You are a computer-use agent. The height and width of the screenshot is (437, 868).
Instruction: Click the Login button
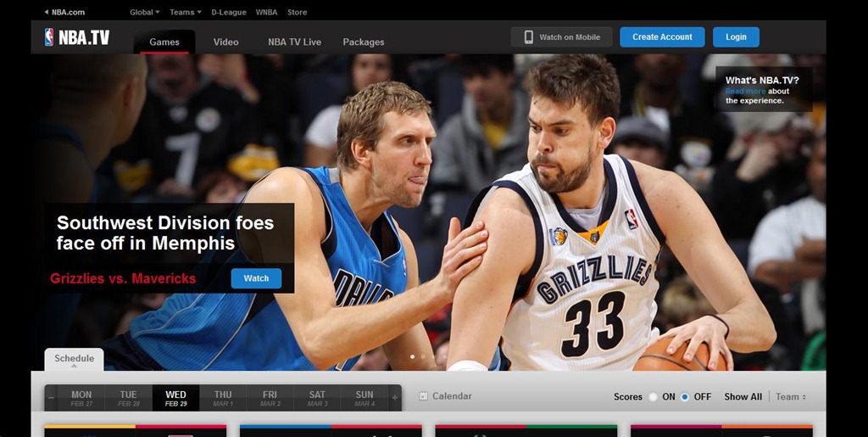coord(736,37)
